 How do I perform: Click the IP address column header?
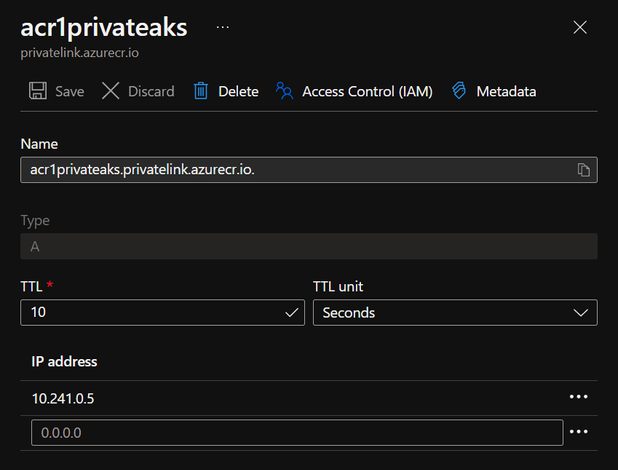click(x=64, y=362)
